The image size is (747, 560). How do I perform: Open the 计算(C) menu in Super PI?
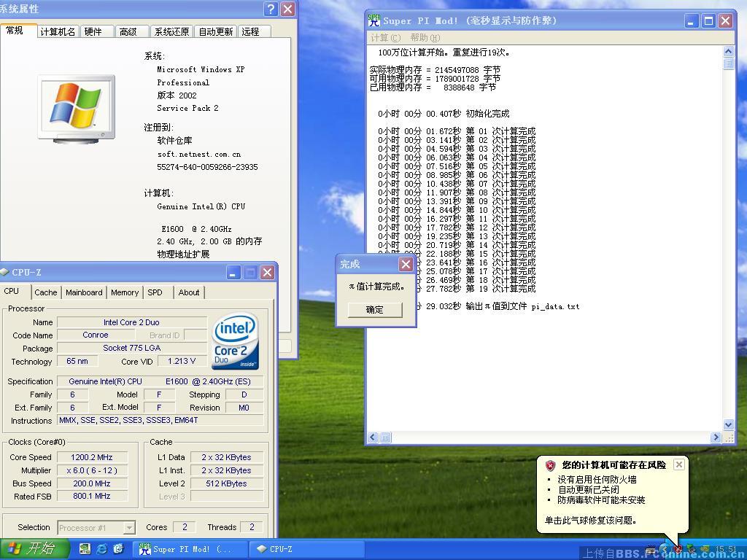385,38
